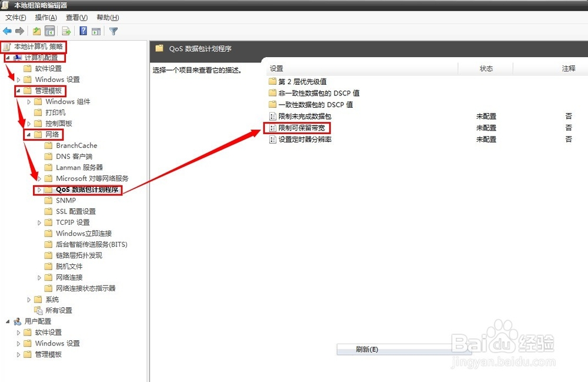Click the 本地计算机 策略 root policy icon
The image size is (588, 382).
point(6,47)
